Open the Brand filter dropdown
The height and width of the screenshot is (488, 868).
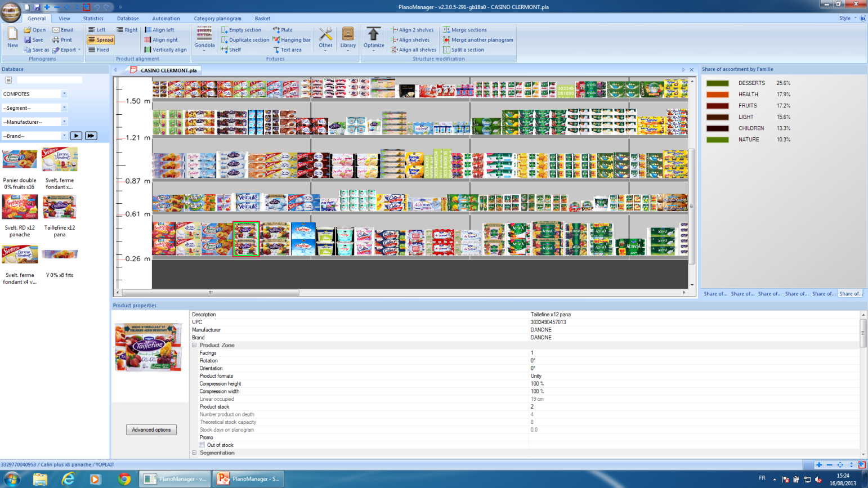pyautogui.click(x=64, y=136)
